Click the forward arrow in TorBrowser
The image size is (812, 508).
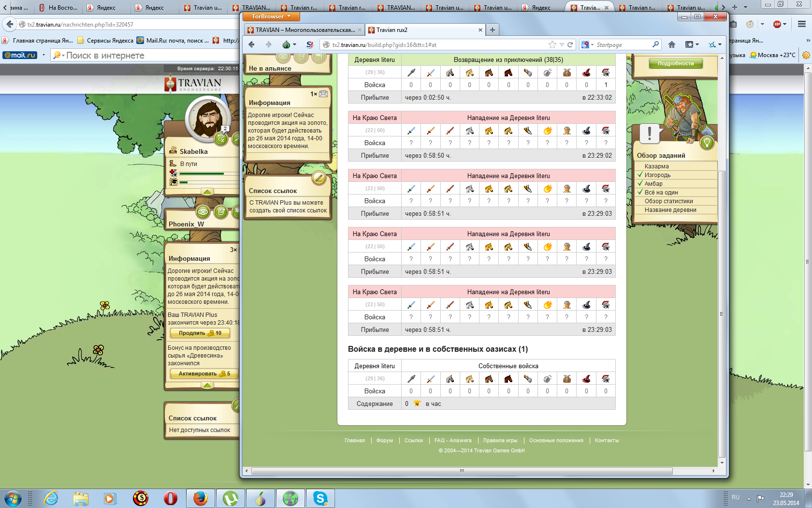[268, 45]
